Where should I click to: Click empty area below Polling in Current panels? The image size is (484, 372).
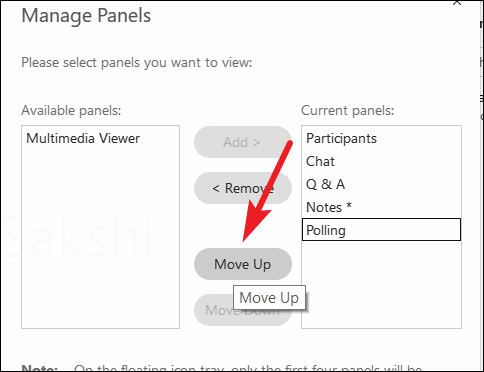(381, 284)
